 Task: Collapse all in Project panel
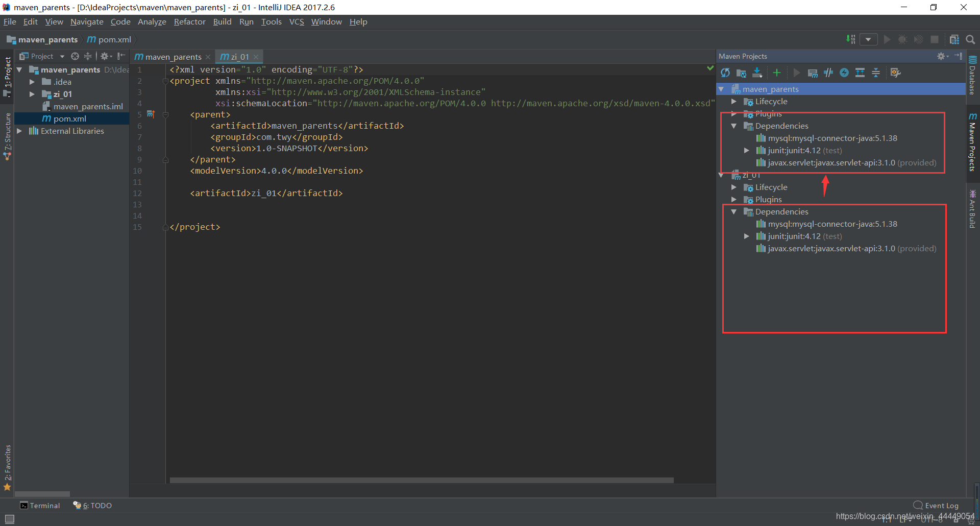(x=88, y=56)
